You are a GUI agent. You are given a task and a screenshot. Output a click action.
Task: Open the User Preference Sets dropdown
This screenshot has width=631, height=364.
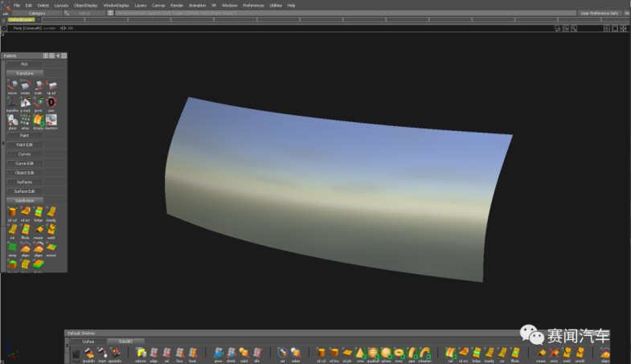[x=601, y=13]
